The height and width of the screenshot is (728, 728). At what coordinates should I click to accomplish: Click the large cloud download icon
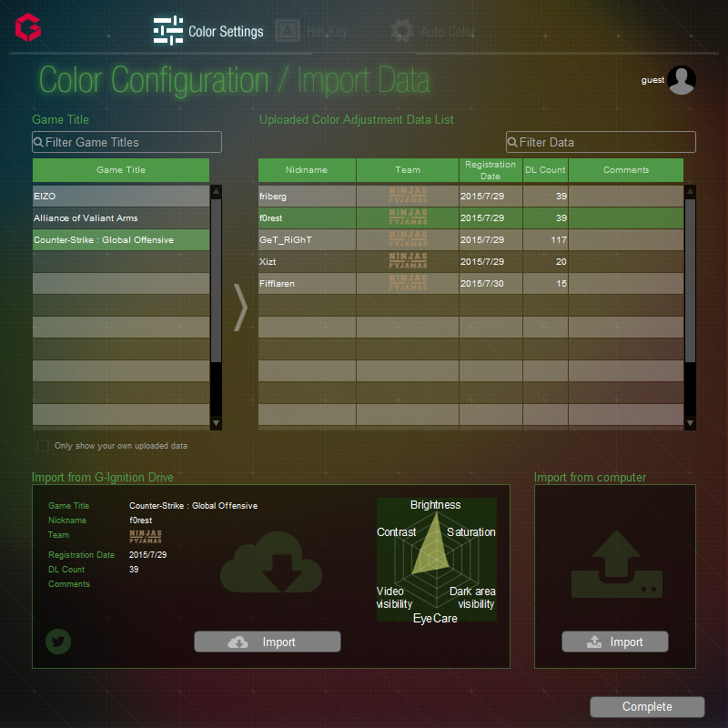(270, 561)
